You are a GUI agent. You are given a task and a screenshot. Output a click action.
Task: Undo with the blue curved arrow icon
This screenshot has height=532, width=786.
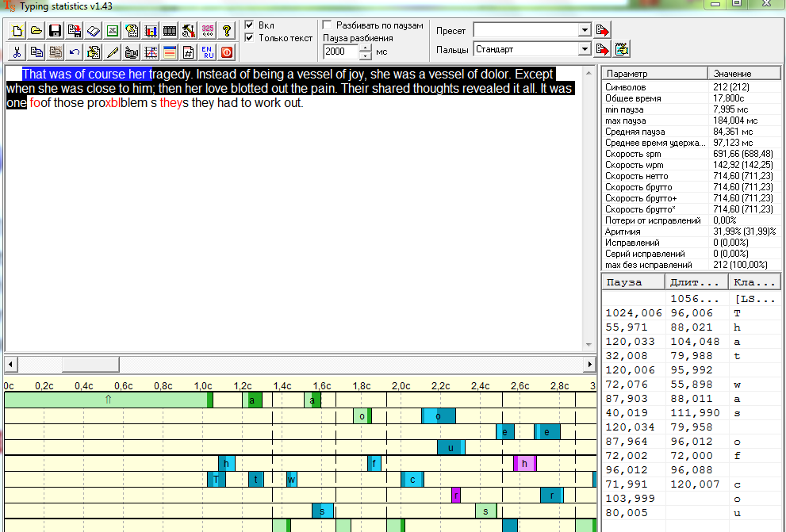coord(75,52)
